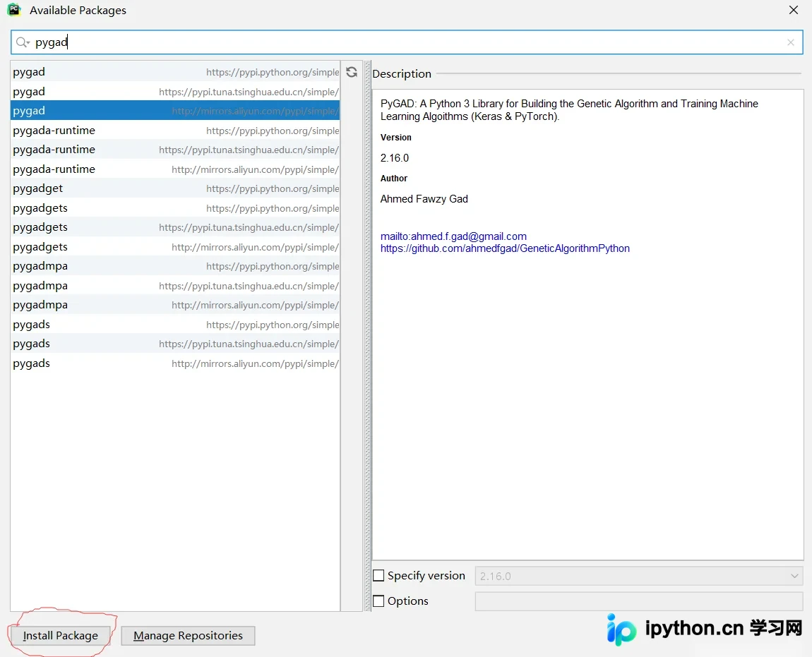Reload the list of available packages
This screenshot has width=812, height=657.
[352, 72]
